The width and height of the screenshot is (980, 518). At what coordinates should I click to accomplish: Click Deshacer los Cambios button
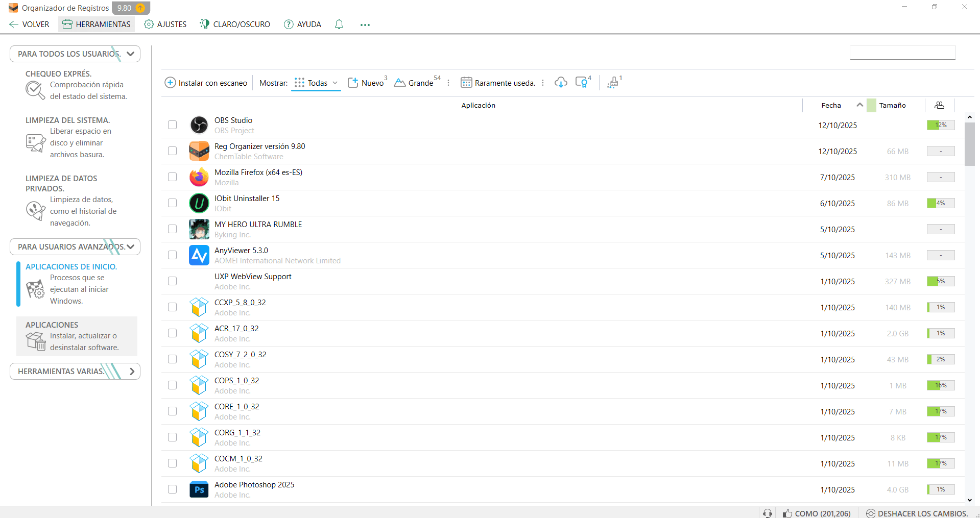point(917,513)
